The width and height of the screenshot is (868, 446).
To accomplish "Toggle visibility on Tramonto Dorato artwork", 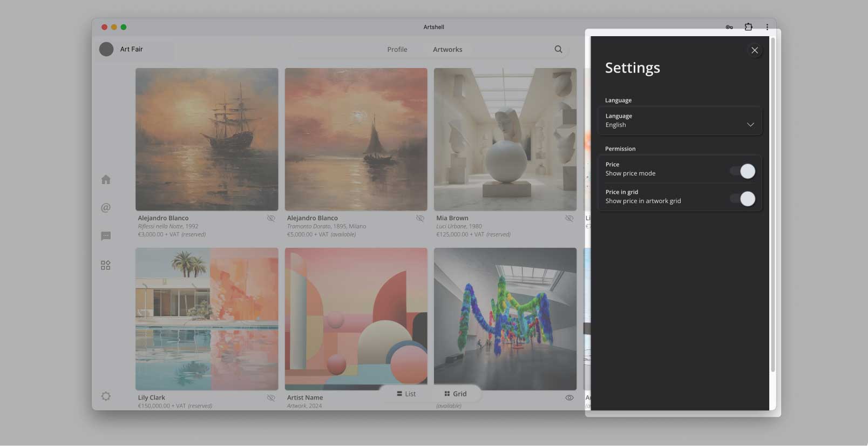I will pos(420,218).
